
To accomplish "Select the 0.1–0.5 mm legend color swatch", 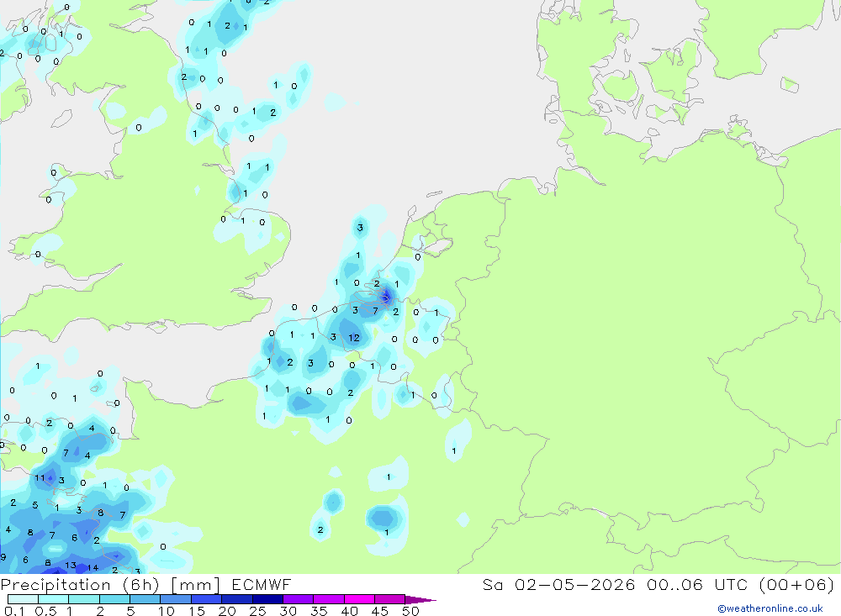I will 23,599.
